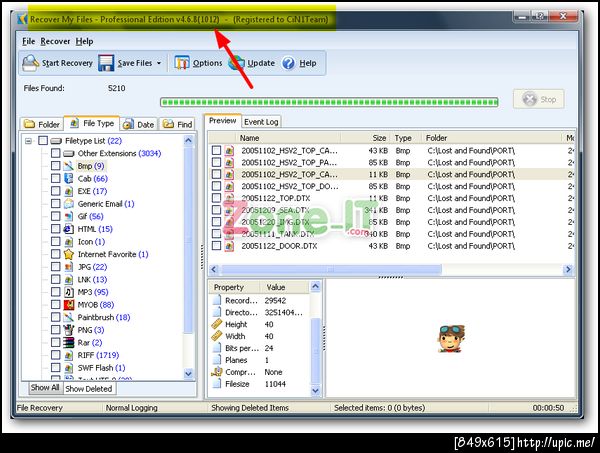Check the box for 20051122_DOOR.DTX

click(x=216, y=245)
